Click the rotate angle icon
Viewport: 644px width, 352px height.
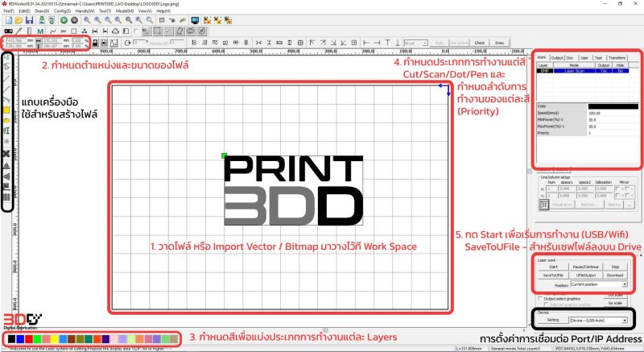pos(127,43)
